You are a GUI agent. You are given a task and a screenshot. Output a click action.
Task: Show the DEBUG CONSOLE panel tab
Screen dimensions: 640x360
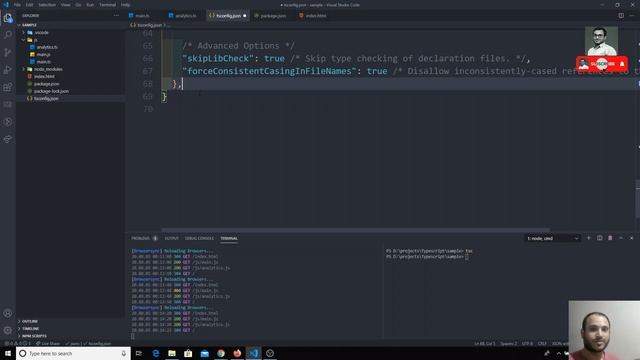[199, 238]
